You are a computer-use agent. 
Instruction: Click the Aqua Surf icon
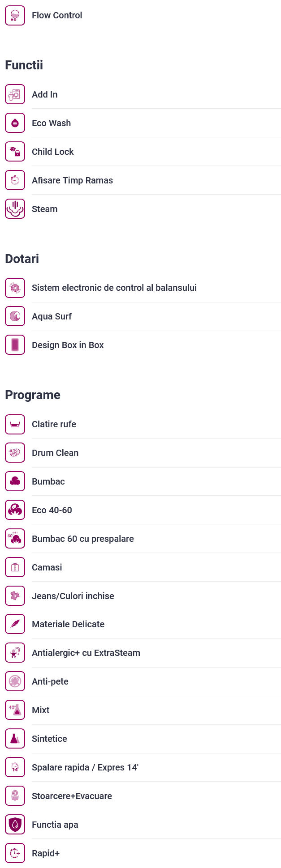[15, 316]
